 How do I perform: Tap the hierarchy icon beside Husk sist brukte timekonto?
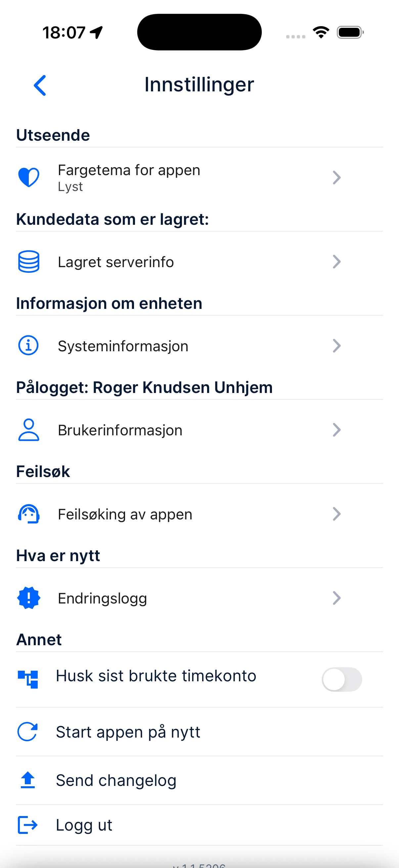(x=28, y=679)
